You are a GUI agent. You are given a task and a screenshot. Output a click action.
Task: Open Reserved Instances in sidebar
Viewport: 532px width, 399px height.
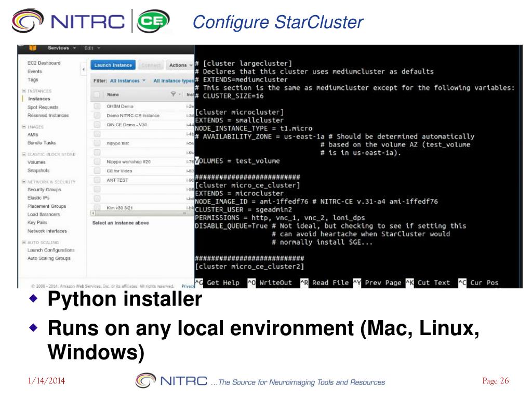pos(48,115)
